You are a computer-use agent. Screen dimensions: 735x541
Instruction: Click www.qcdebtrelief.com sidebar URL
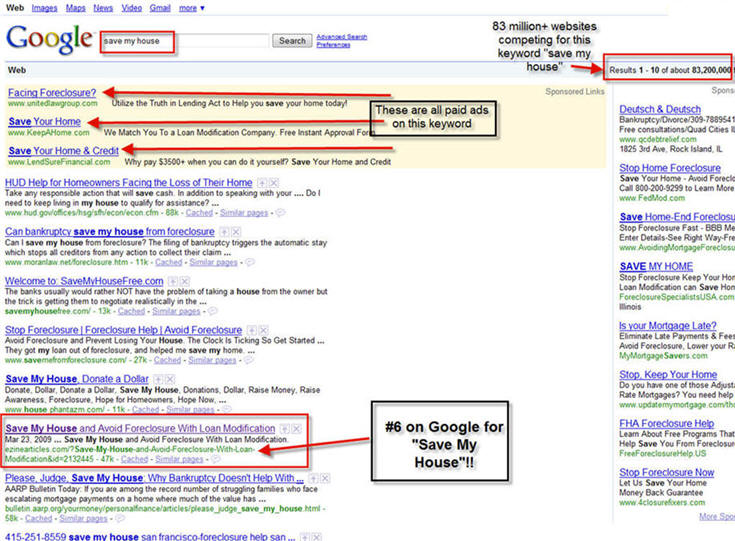click(658, 139)
